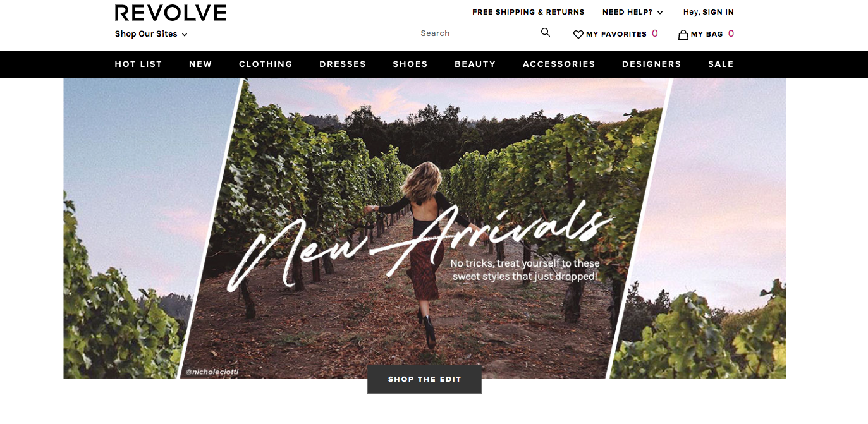Open the HOT LIST menu
Screen dimensions: 868x424
tap(138, 64)
